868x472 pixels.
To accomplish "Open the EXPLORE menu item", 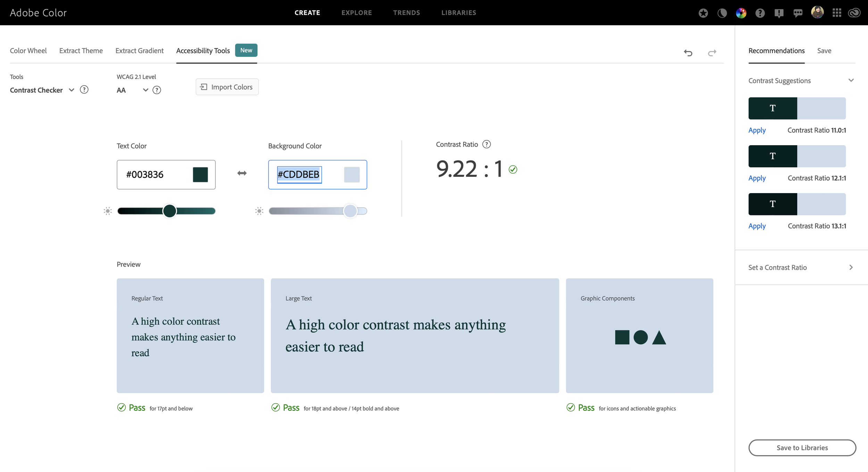I will 357,13.
